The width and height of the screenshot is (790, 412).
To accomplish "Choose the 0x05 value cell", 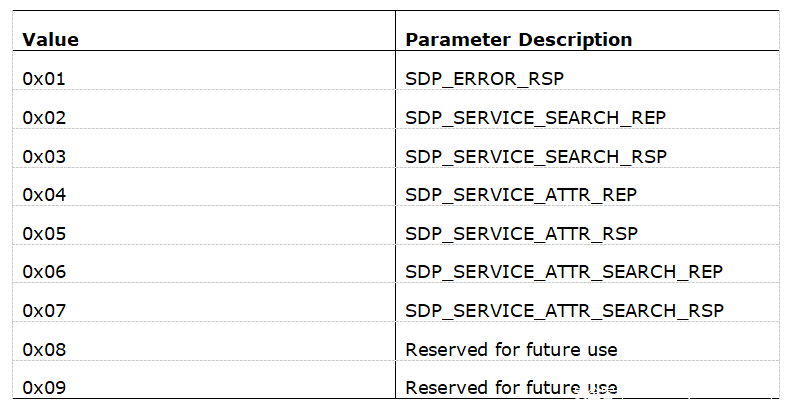I will coord(44,233).
